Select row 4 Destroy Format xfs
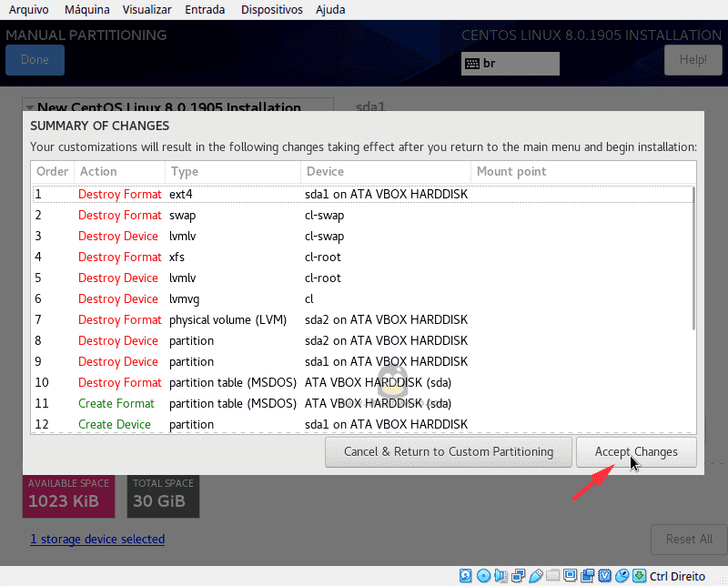728x586 pixels. [362, 258]
